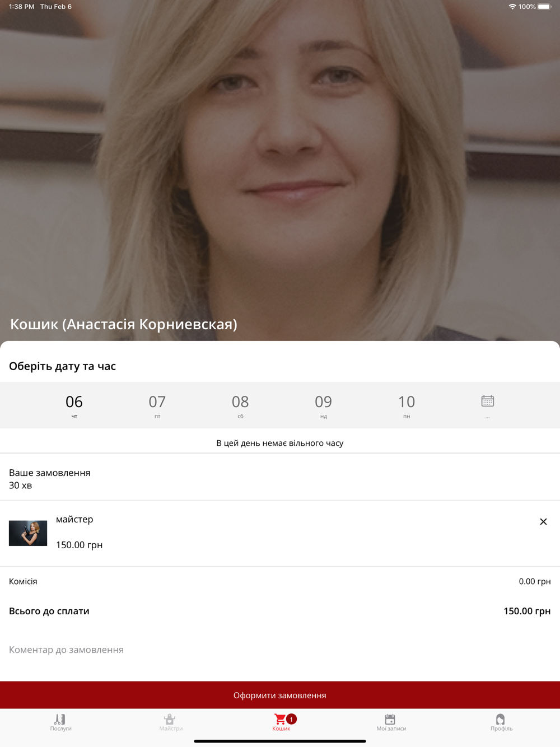Screen dimensions: 560x747
Task: Click the майстер item name
Action: pos(74,519)
